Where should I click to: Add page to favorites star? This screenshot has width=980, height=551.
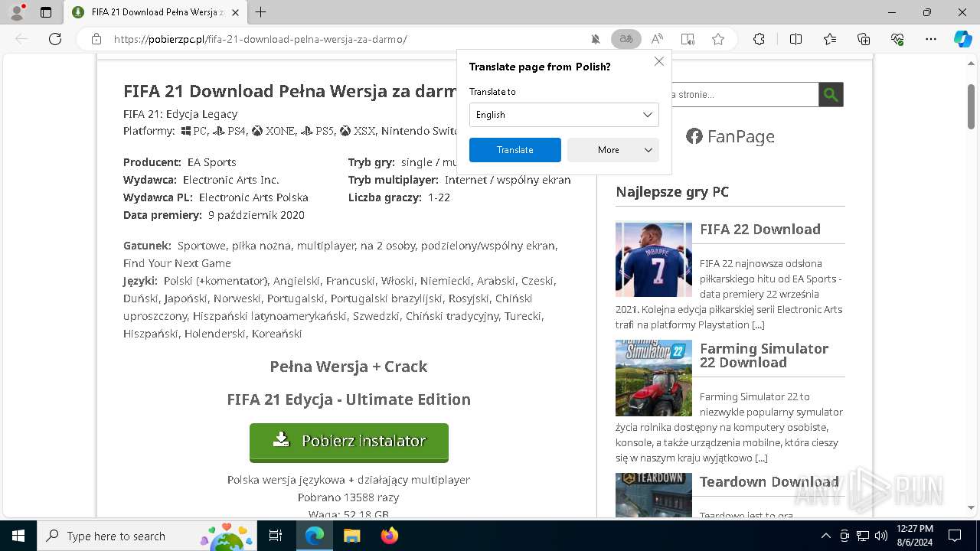click(718, 39)
